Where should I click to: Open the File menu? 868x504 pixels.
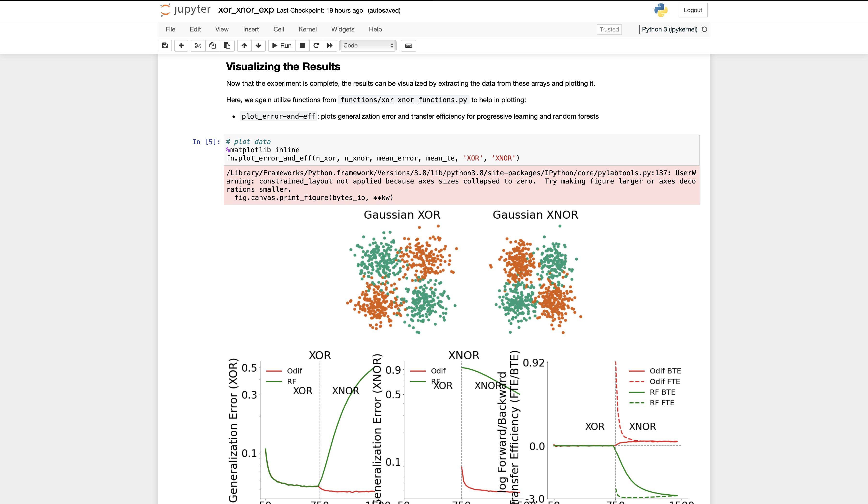tap(170, 30)
